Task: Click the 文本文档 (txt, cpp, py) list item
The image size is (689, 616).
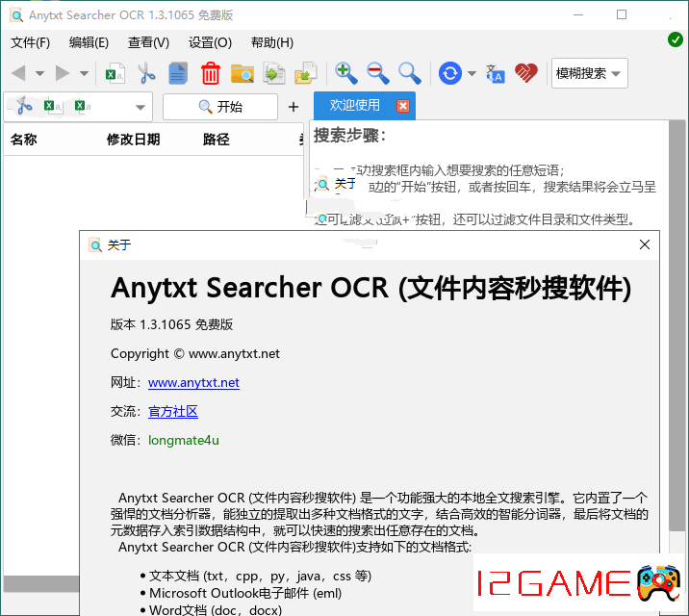Action: (x=260, y=576)
